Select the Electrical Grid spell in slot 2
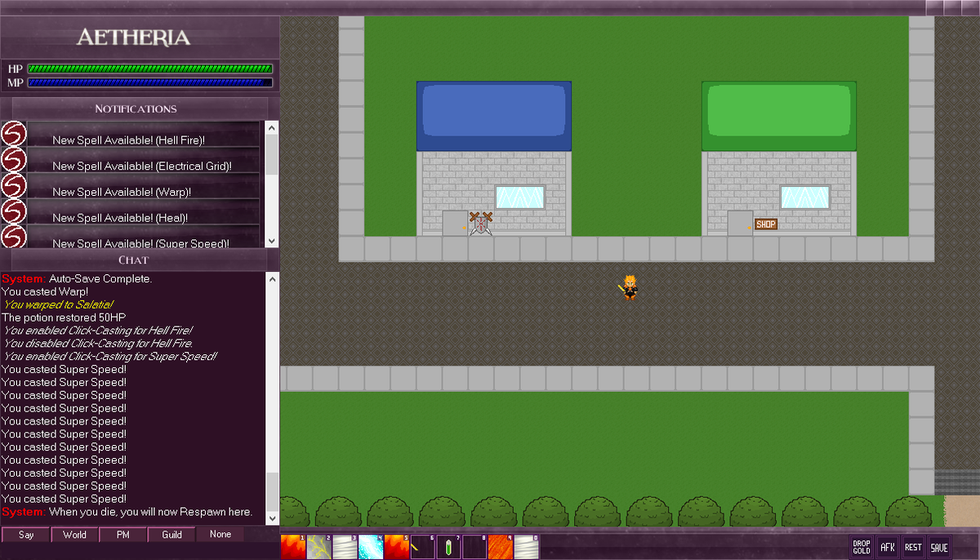This screenshot has width=980, height=560. (x=318, y=547)
